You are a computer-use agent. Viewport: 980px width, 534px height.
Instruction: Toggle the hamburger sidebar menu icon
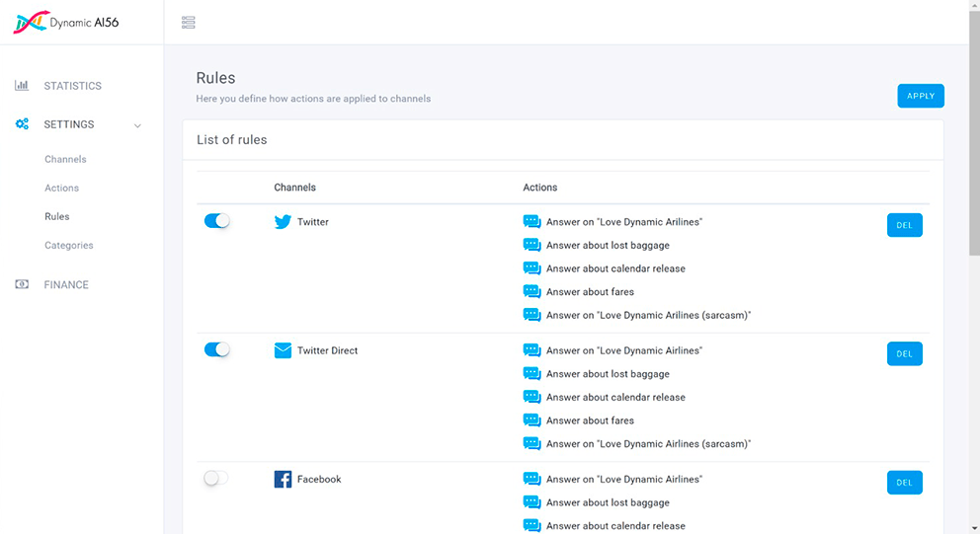pos(189,23)
